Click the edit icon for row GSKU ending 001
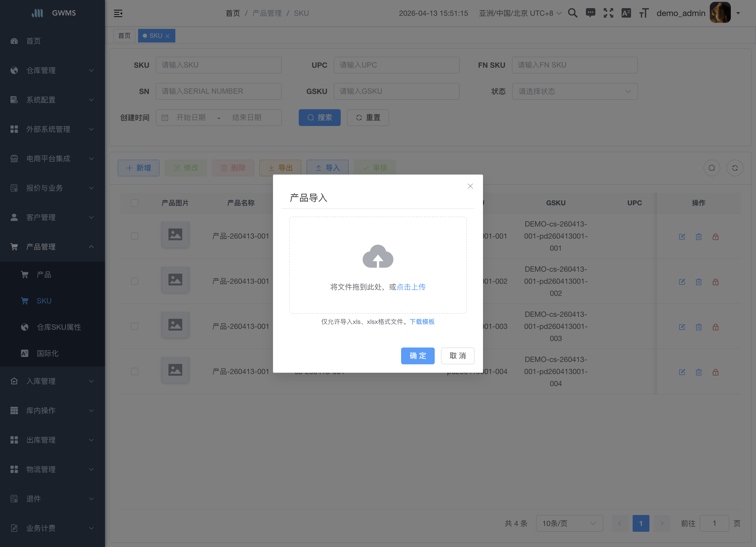This screenshot has height=547, width=756. (682, 237)
